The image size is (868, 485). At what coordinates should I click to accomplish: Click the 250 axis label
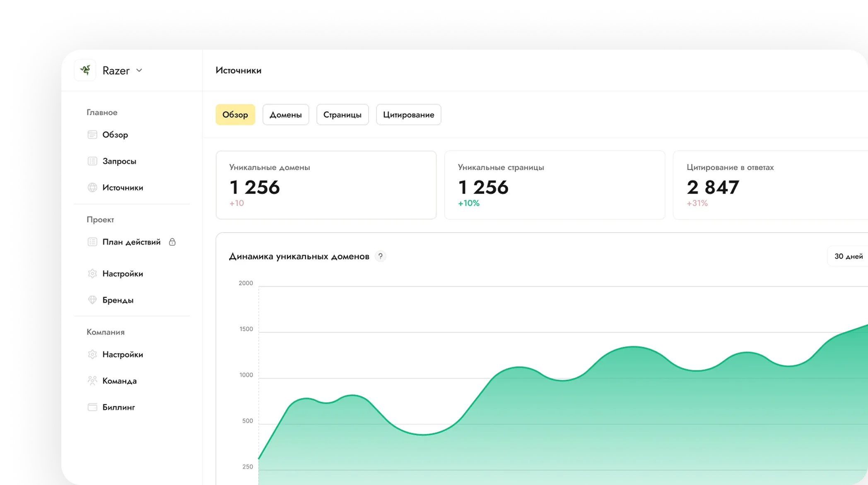248,467
